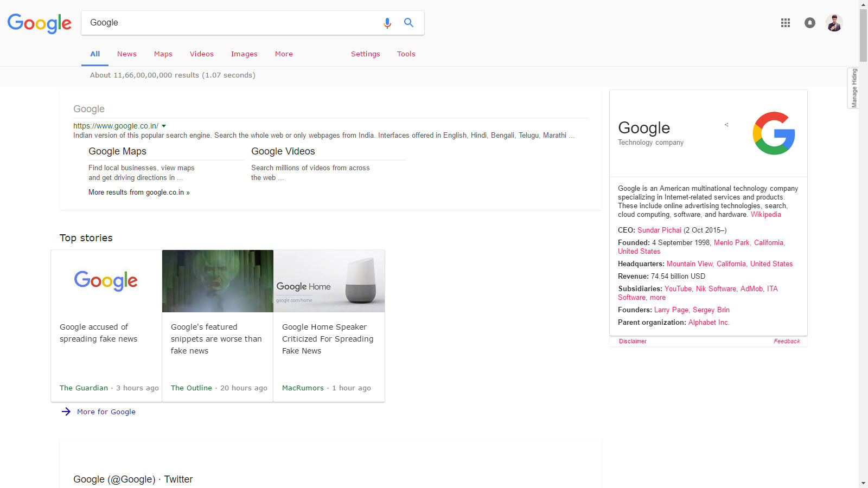This screenshot has width=868, height=488.
Task: Click scrollbar down arrow
Action: [863, 483]
